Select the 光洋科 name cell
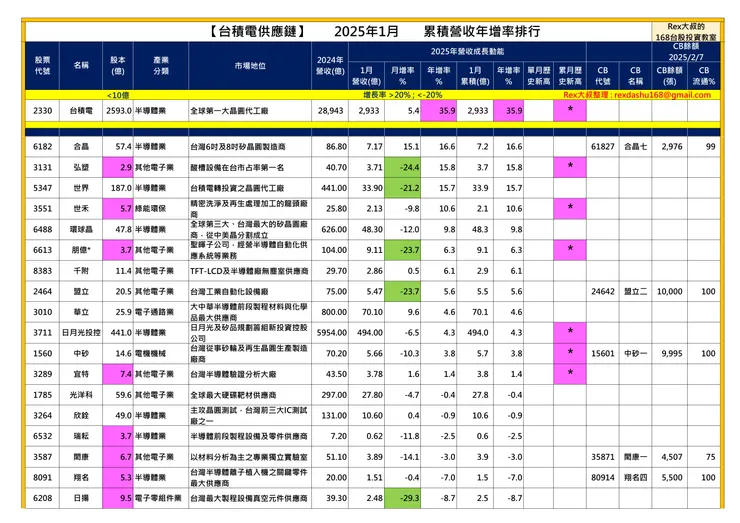740x523 pixels. pyautogui.click(x=81, y=395)
